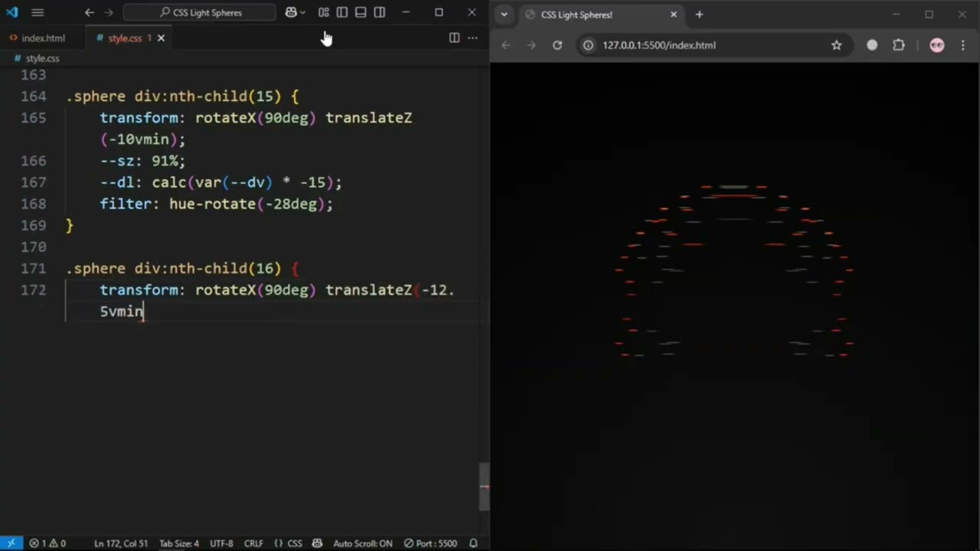Click line number 164 in the gutter
This screenshot has height=551, width=980.
[33, 96]
